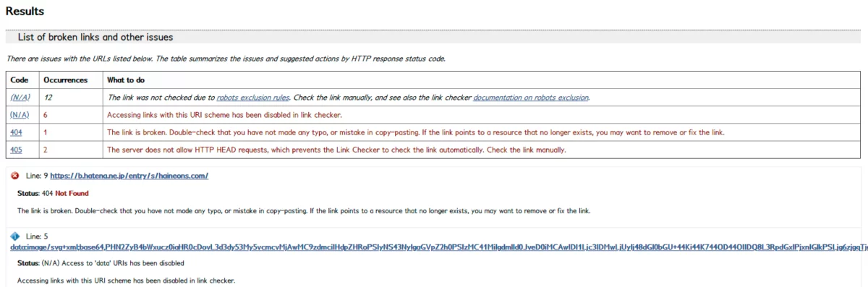Click 'Status: 404 Not Found' text
Viewport: 868px width, 287px height.
[53, 194]
